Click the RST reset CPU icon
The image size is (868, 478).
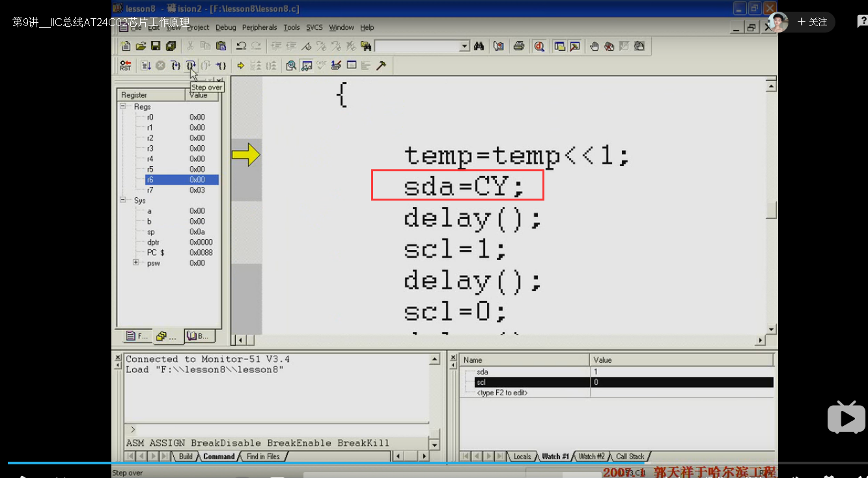[x=126, y=65]
